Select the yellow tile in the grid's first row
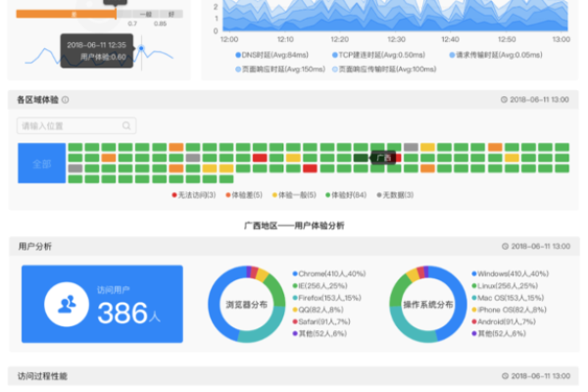 click(x=427, y=147)
